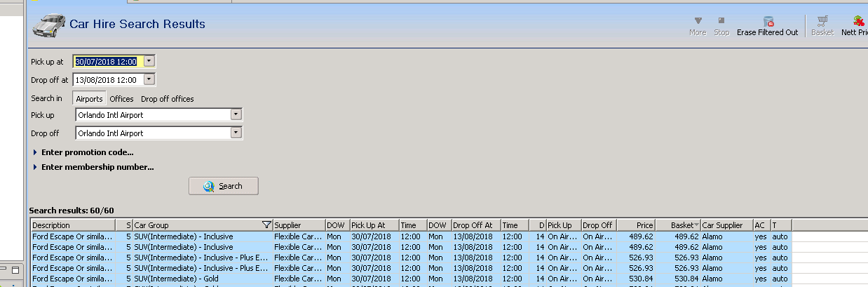The width and height of the screenshot is (868, 287).
Task: Click the Search button
Action: (224, 186)
